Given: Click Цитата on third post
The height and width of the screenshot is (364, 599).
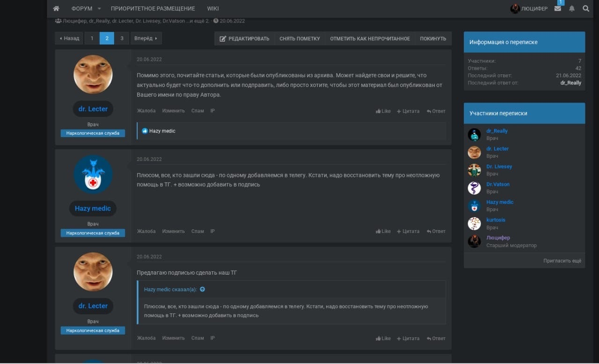Looking at the screenshot, I should pos(408,338).
